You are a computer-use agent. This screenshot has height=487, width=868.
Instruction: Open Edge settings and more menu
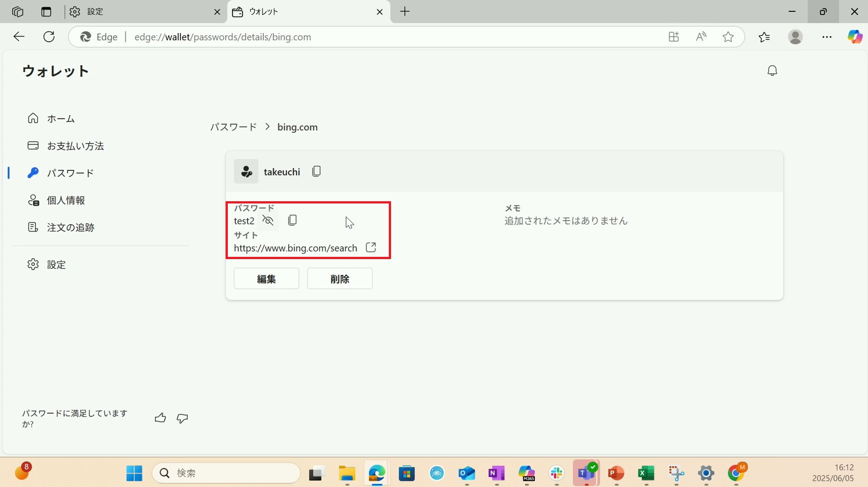826,37
